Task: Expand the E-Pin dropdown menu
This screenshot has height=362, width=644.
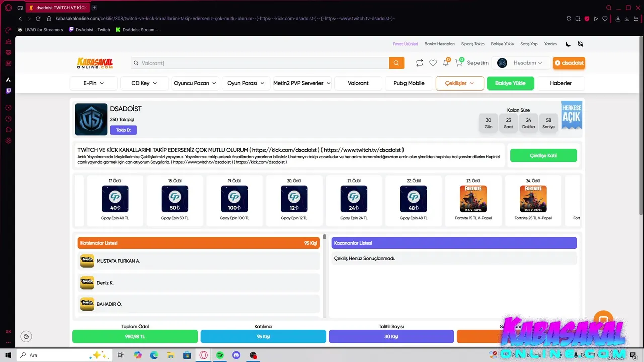Action: coord(94,83)
